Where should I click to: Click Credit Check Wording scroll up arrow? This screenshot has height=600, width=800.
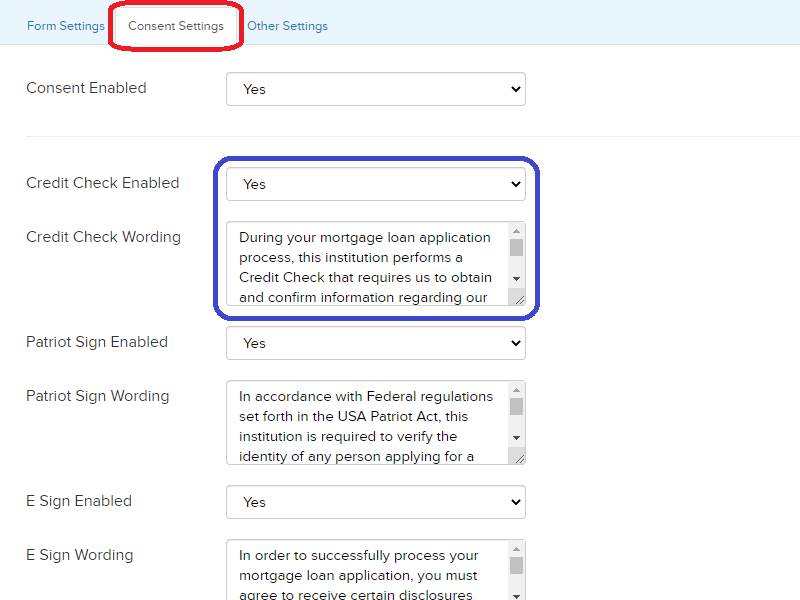[516, 231]
